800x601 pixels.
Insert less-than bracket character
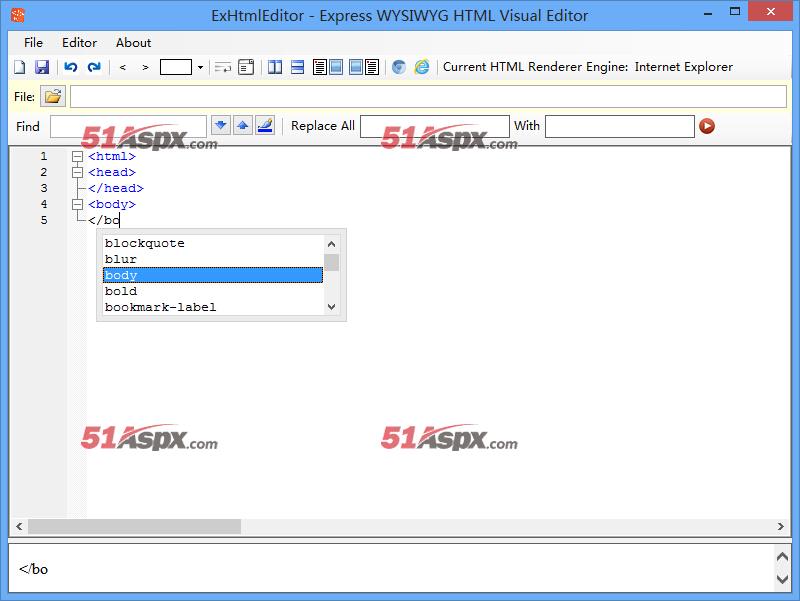(x=122, y=67)
